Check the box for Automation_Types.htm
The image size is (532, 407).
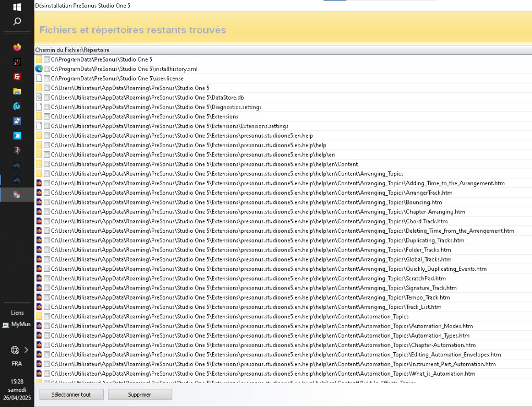[x=47, y=336]
